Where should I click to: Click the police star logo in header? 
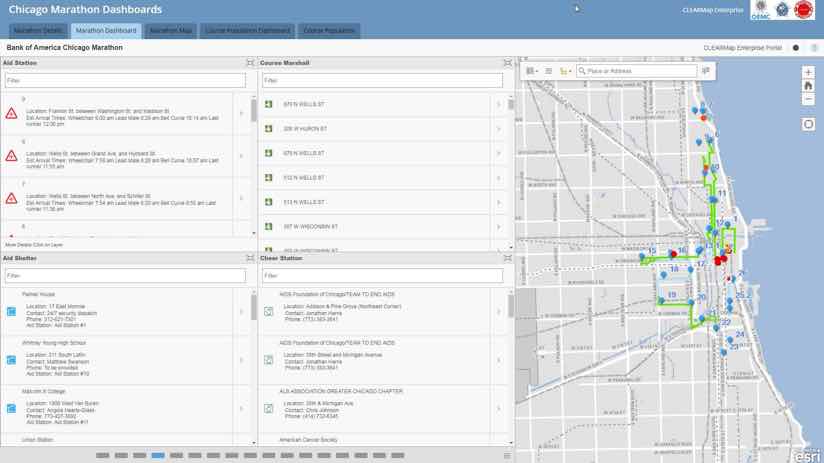[782, 9]
